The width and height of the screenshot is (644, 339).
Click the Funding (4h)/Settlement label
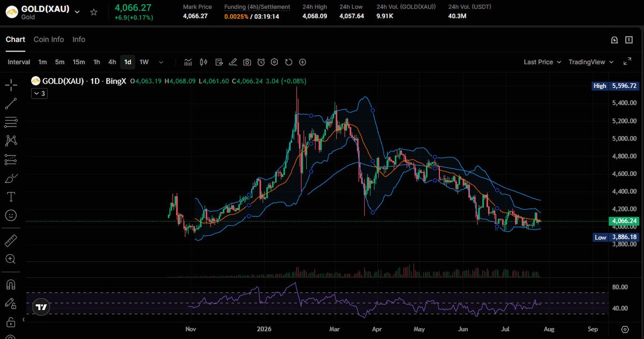click(x=257, y=7)
